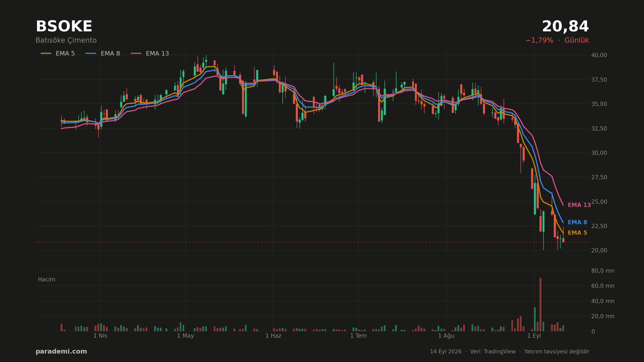Click the tallest red volume bar
This screenshot has width=644, height=362.
(540, 304)
